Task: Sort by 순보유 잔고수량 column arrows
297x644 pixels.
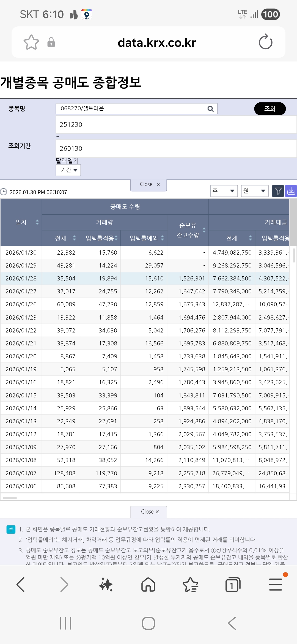Action: coord(204,230)
